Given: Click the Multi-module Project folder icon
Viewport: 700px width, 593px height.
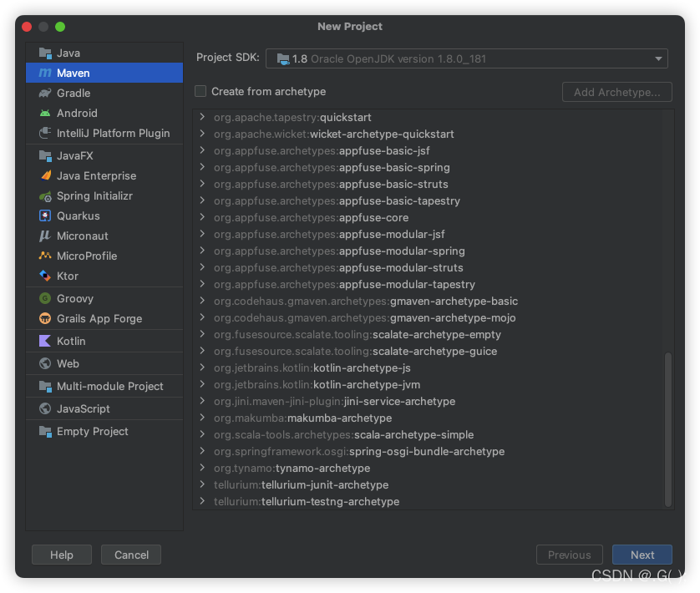Looking at the screenshot, I should click(45, 386).
